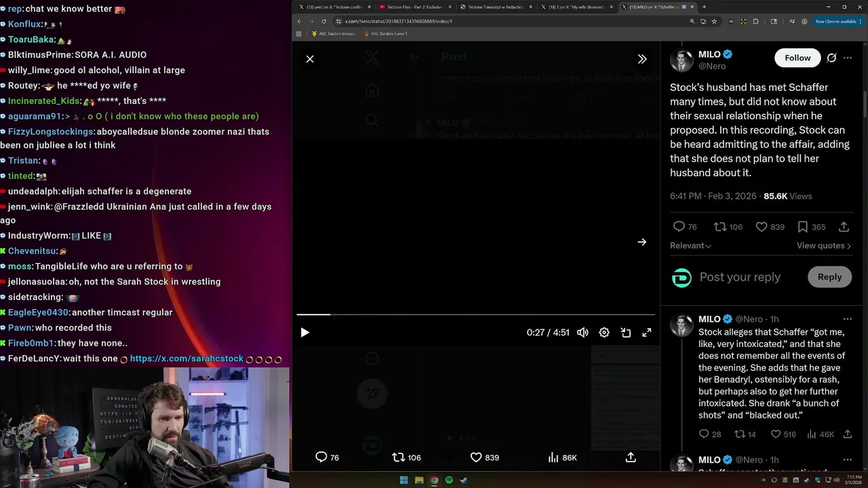Repost using the icon below the video
Screen dimensions: 868x488
399,457
